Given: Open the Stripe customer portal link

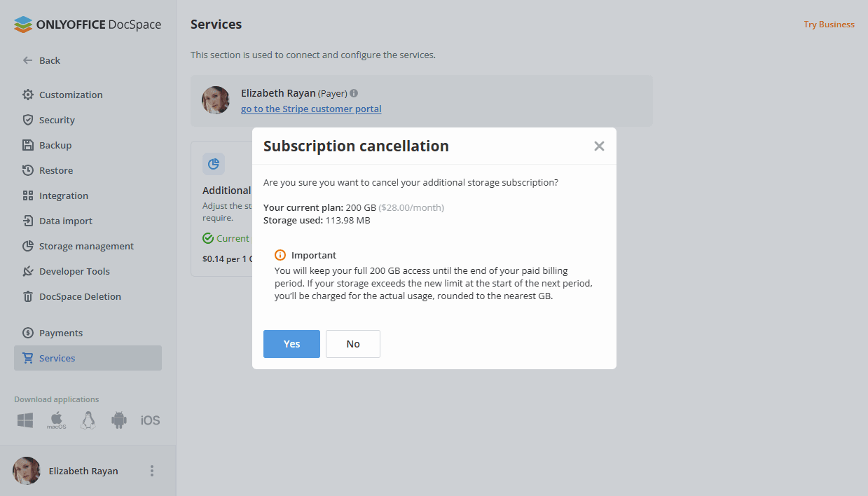Looking at the screenshot, I should click(311, 109).
